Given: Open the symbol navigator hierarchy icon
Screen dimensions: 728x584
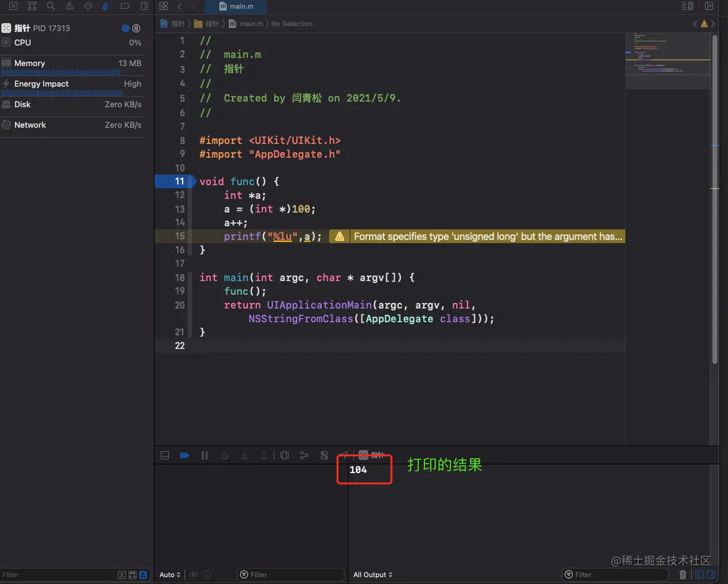Looking at the screenshot, I should click(32, 6).
